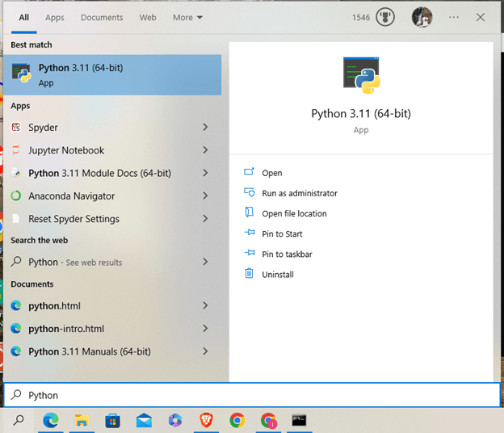Viewport: 504px width, 433px height.
Task: Expand the Jupyter Notebook result chevron
Action: coord(205,150)
